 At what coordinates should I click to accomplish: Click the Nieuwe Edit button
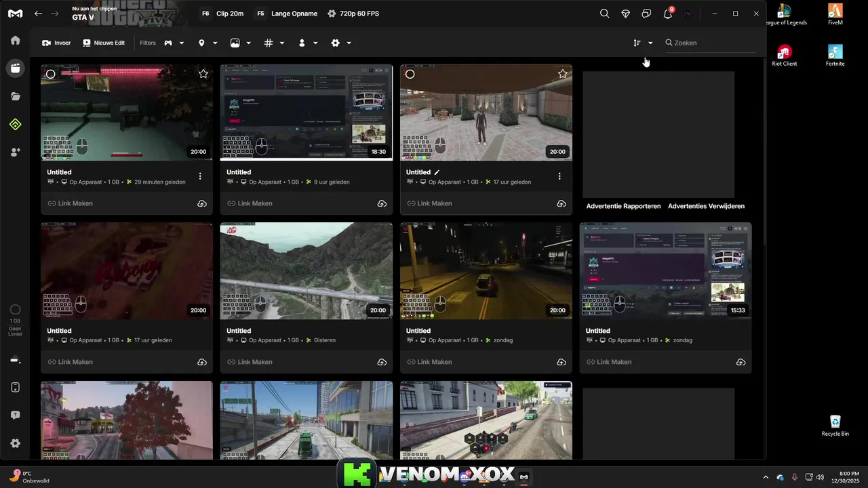104,43
